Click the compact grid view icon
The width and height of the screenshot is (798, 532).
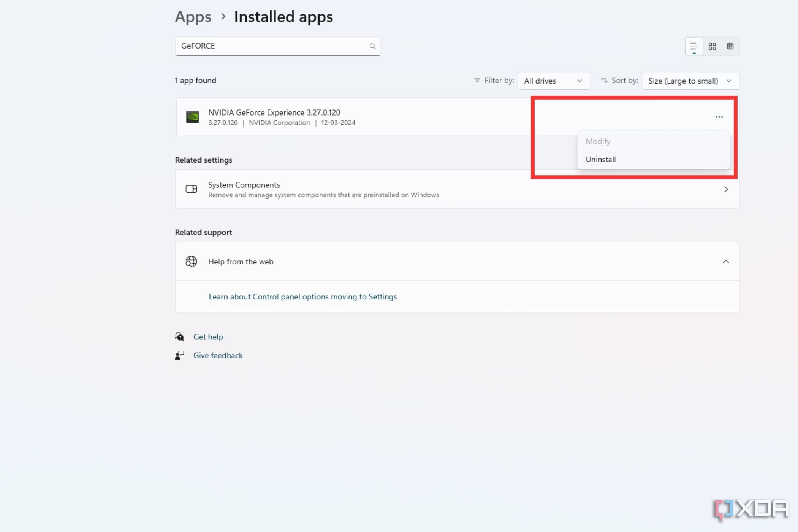[x=730, y=46]
